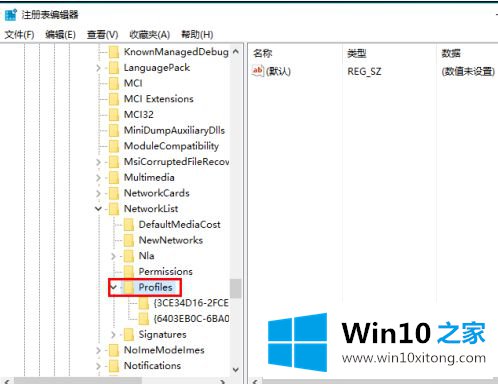The image size is (498, 384).
Task: Select the ModuleCompatibility key label
Action: (x=171, y=146)
